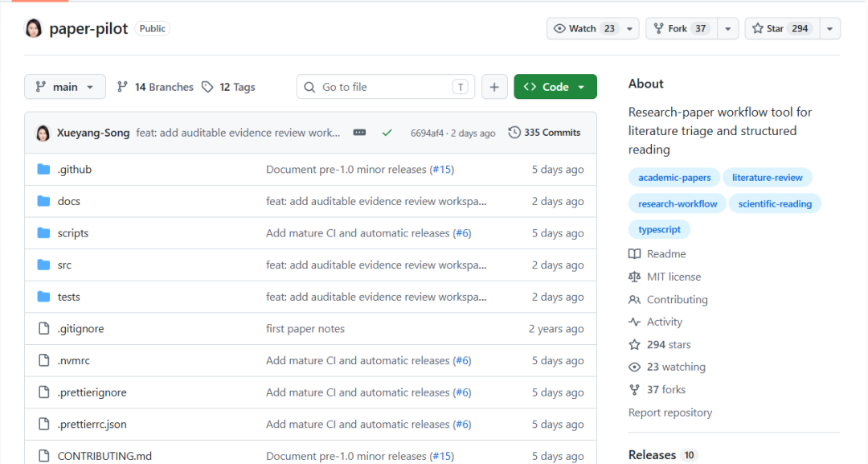The image size is (868, 464).
Task: Star the paper-pilot repository
Action: (x=782, y=29)
